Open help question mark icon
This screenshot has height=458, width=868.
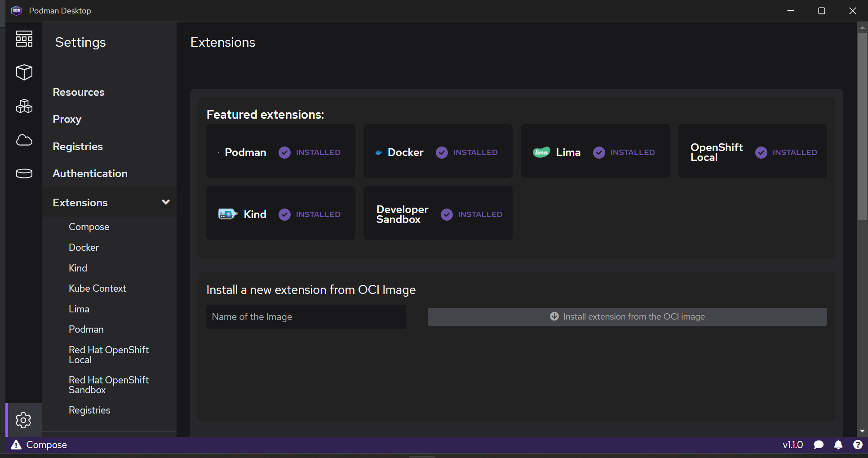858,445
